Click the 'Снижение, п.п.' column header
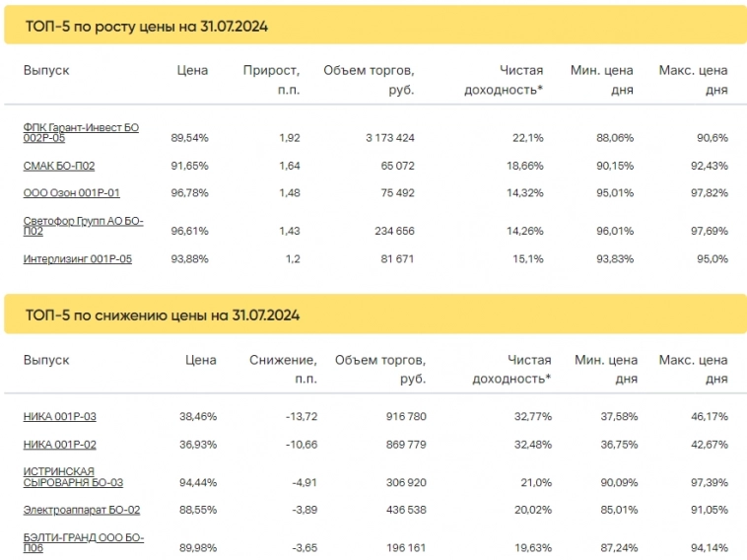Image resolution: width=747 pixels, height=560 pixels. click(284, 370)
